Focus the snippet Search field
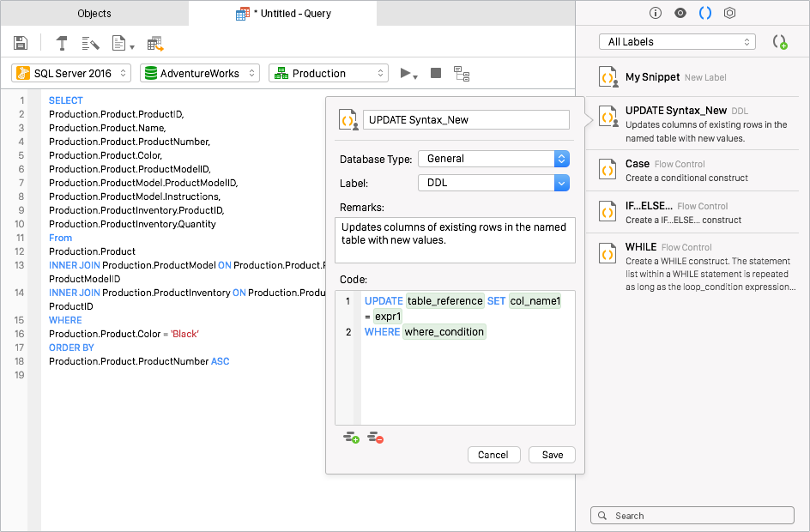The image size is (810, 532). point(692,516)
